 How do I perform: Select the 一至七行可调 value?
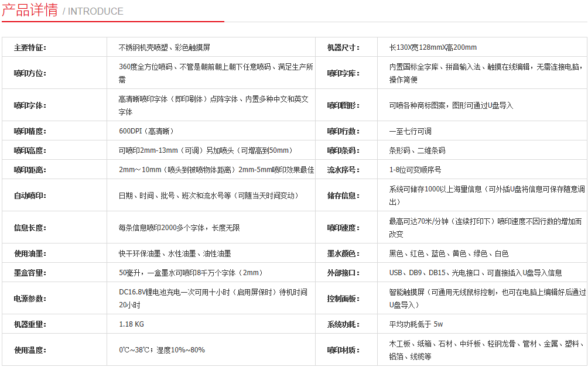tap(410, 131)
